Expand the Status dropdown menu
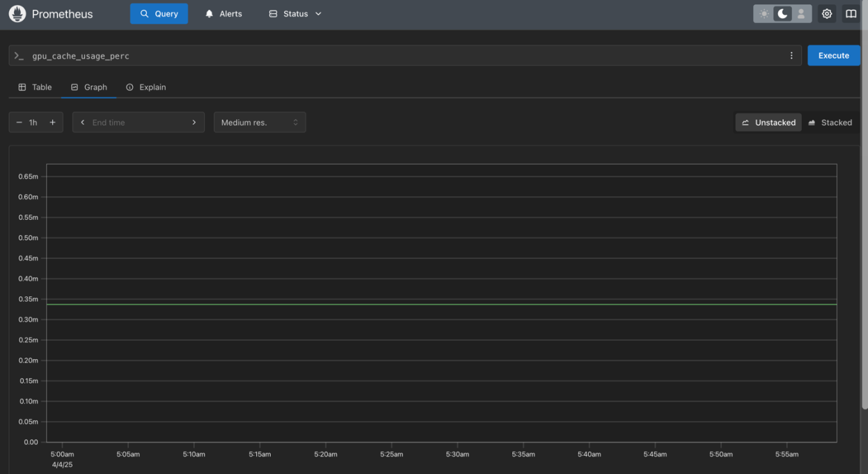This screenshot has height=474, width=868. pos(295,14)
